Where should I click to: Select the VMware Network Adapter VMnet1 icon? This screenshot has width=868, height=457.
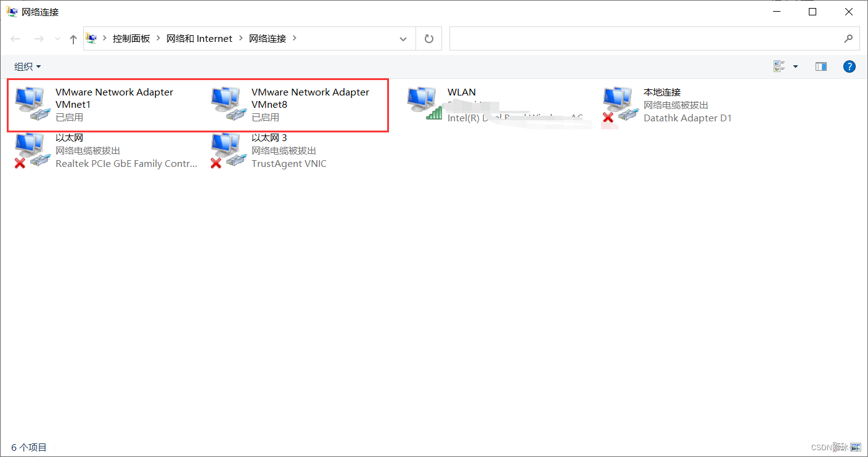coord(32,103)
